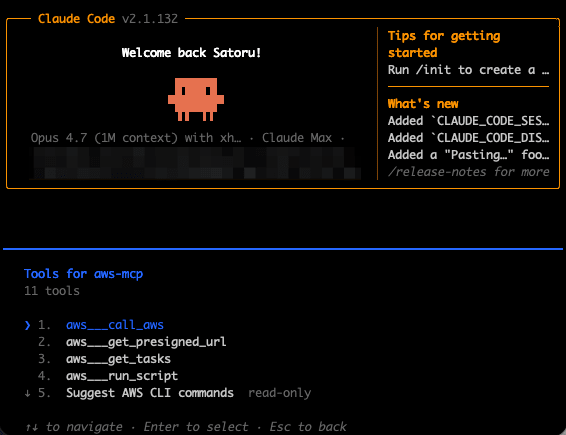Click the 11 tools count text
This screenshot has width=566, height=435.
(x=52, y=291)
